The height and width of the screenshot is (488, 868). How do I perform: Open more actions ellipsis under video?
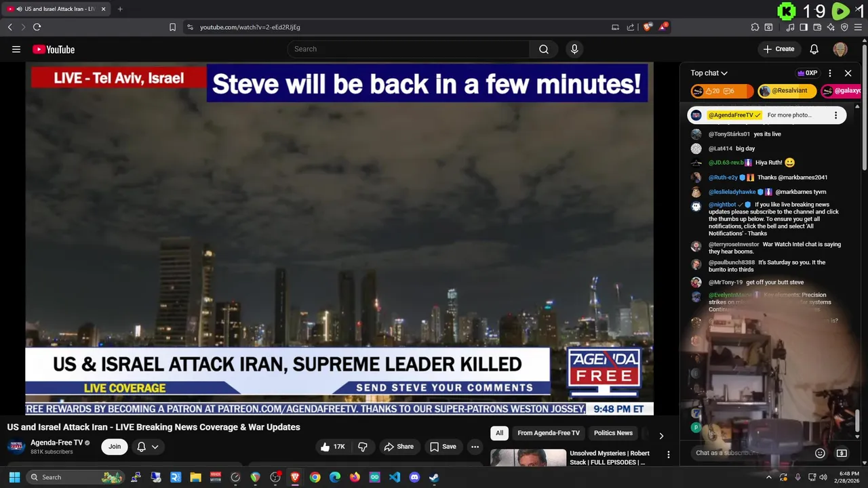click(475, 447)
